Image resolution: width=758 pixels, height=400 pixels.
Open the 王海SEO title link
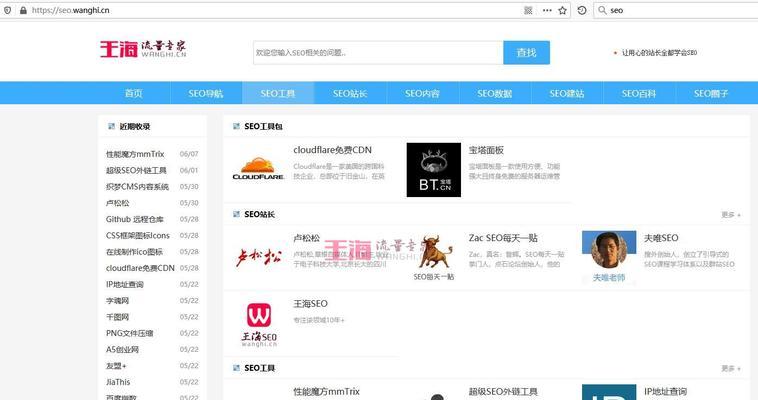310,304
